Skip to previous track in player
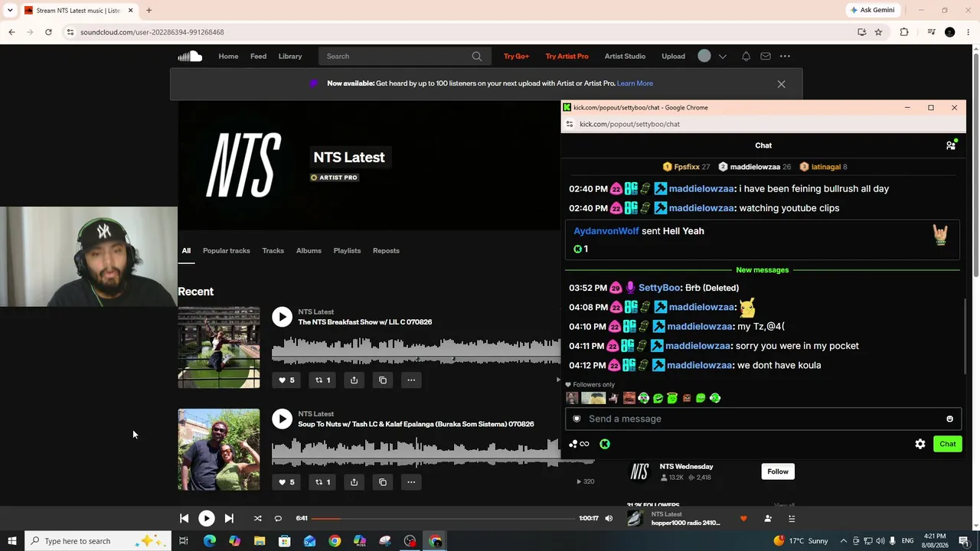980x551 pixels. [x=185, y=518]
